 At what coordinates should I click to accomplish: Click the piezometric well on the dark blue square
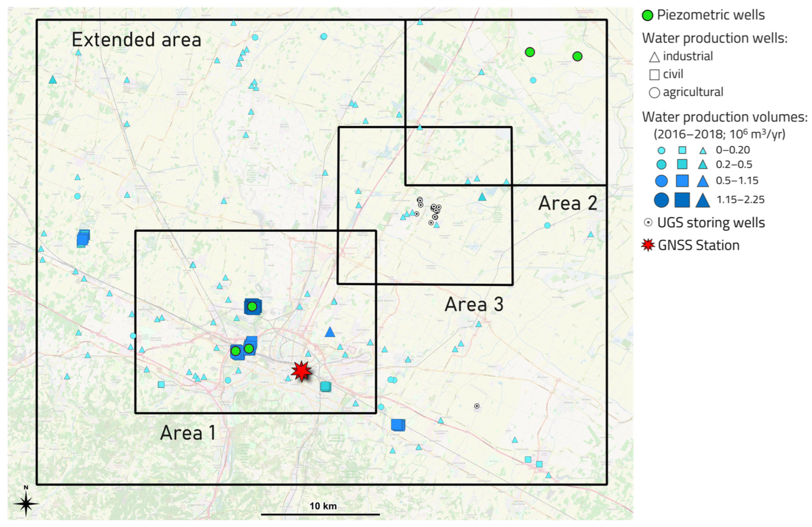(x=252, y=306)
